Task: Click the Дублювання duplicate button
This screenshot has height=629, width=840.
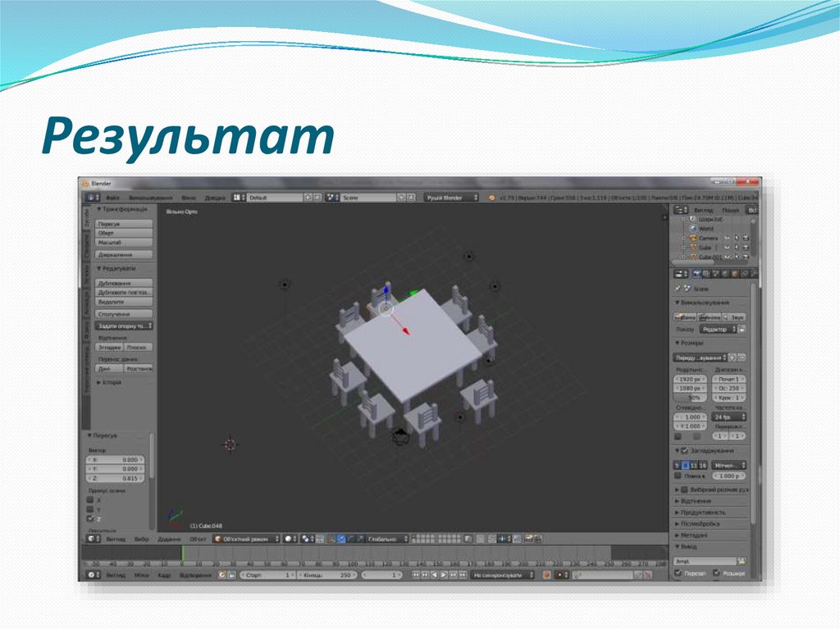Action: point(124,283)
